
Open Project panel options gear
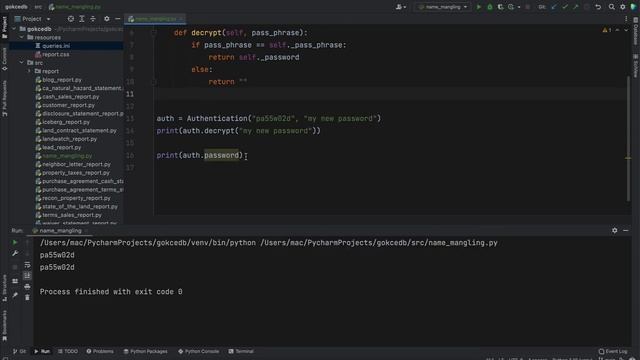(107, 19)
